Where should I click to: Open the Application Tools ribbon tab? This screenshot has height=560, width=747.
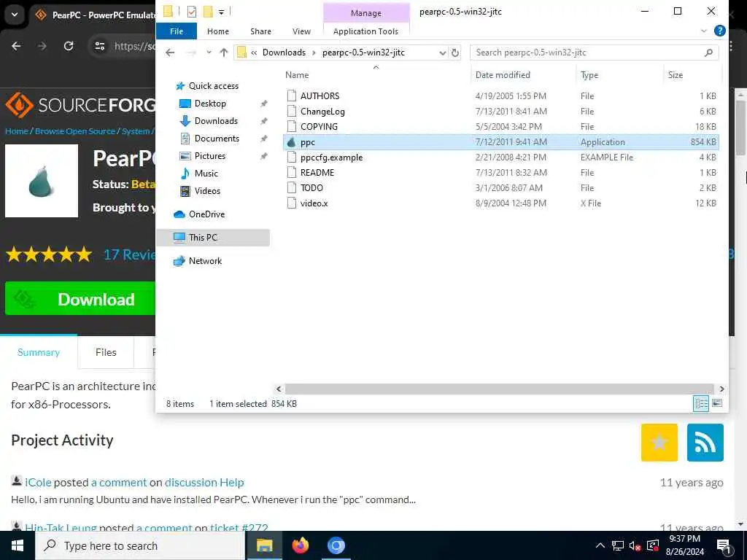(x=365, y=31)
